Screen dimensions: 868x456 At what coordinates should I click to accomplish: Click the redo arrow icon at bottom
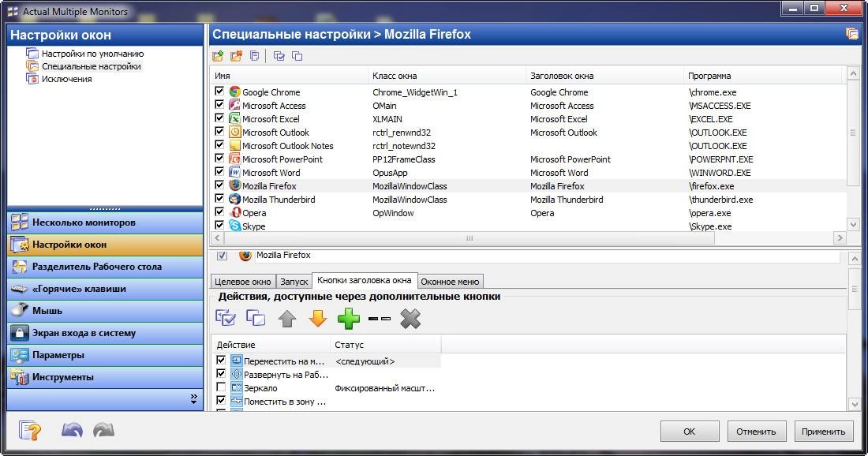[103, 430]
